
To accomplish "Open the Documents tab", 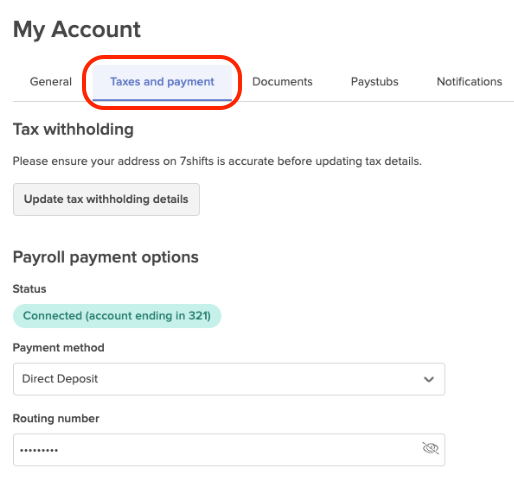I will (x=282, y=82).
